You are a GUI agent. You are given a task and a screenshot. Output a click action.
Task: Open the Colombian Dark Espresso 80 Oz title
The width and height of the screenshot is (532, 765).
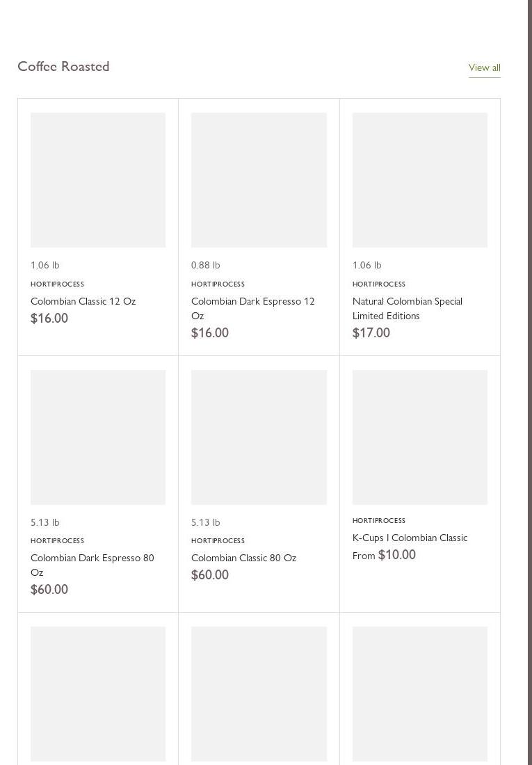(92, 565)
